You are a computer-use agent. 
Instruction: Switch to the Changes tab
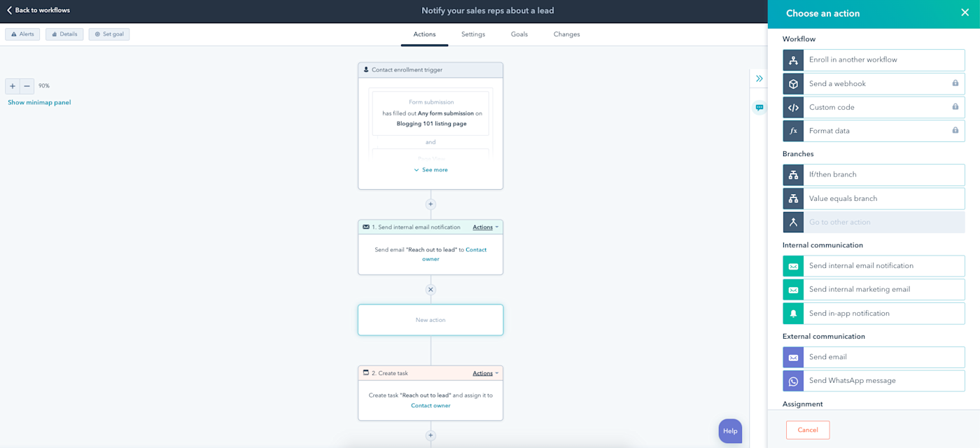coord(566,34)
